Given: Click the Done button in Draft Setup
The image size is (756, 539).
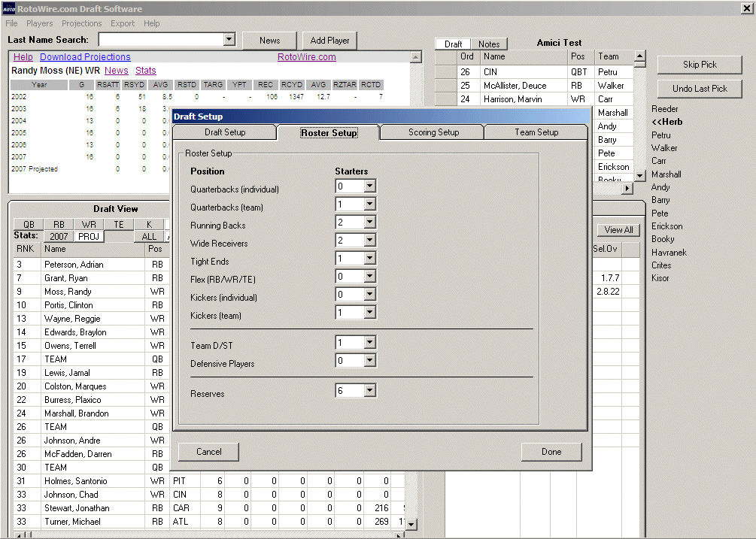Looking at the screenshot, I should point(551,452).
